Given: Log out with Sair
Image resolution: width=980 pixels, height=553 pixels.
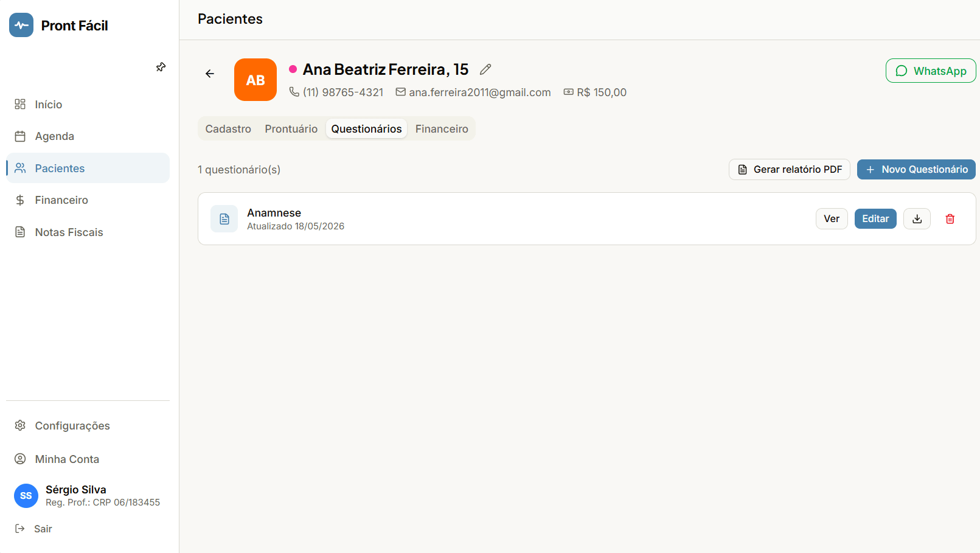Looking at the screenshot, I should (x=34, y=529).
